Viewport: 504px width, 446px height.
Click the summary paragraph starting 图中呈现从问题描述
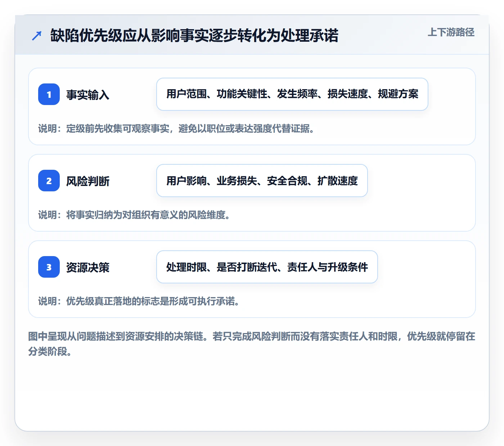pyautogui.click(x=252, y=344)
